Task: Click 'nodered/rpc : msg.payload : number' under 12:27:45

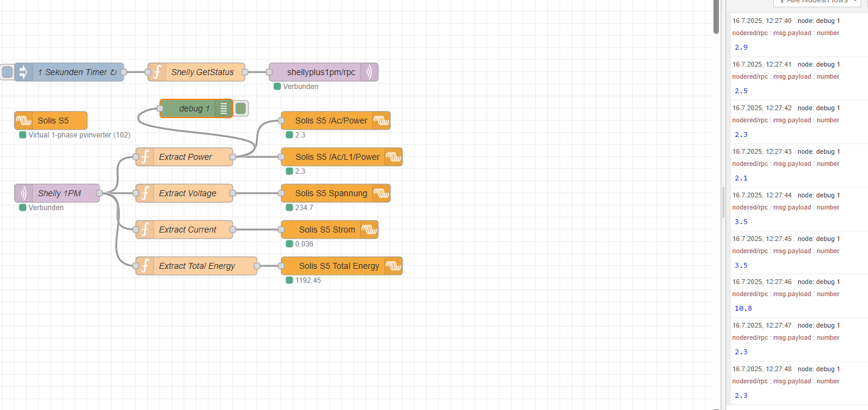Action: [786, 251]
